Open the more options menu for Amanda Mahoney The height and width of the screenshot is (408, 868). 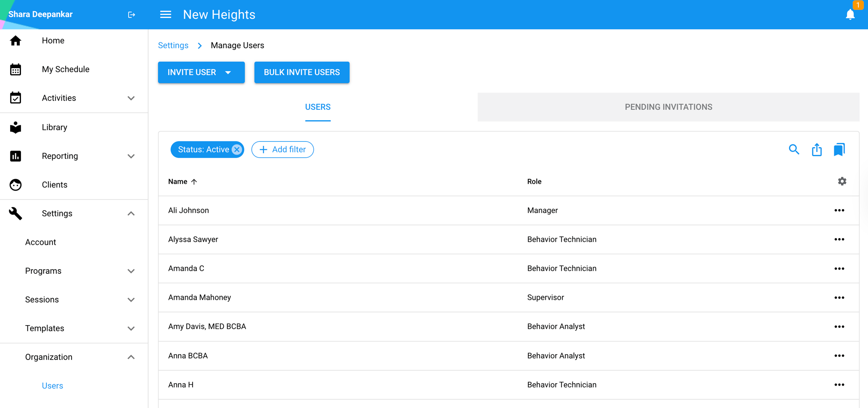(x=839, y=297)
